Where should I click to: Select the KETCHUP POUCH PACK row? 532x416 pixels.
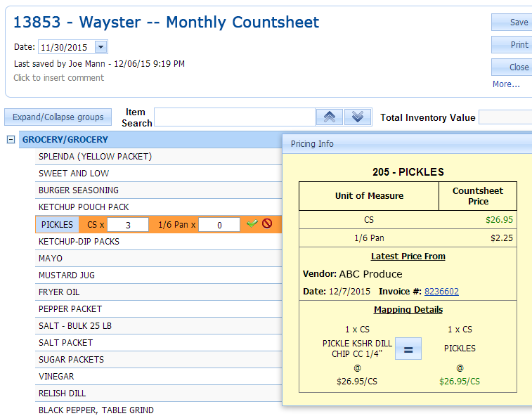pos(84,207)
